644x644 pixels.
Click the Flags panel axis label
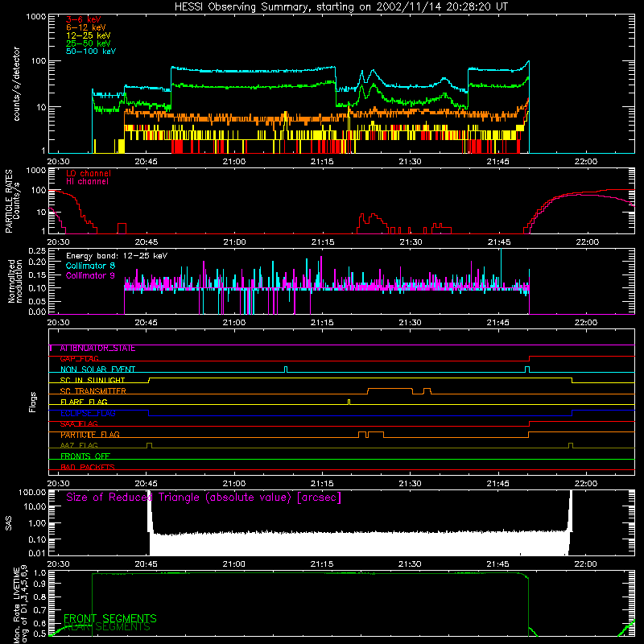33,402
